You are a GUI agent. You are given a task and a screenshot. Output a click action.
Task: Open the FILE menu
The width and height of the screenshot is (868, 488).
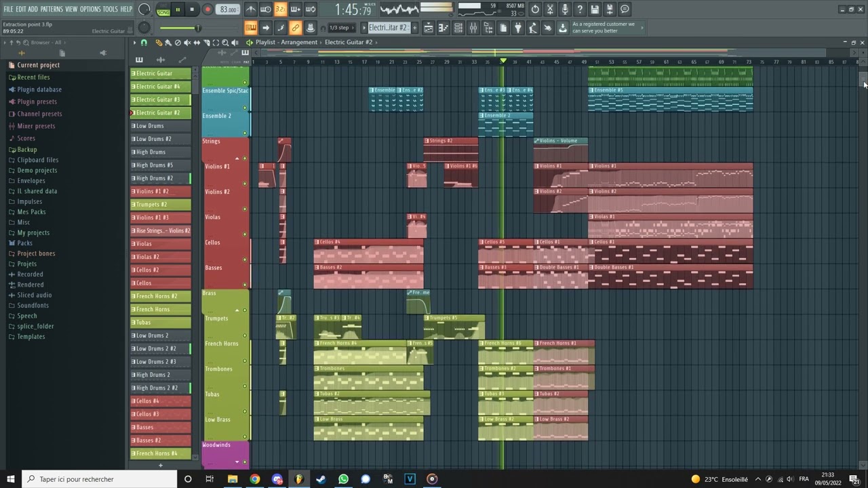click(x=9, y=9)
